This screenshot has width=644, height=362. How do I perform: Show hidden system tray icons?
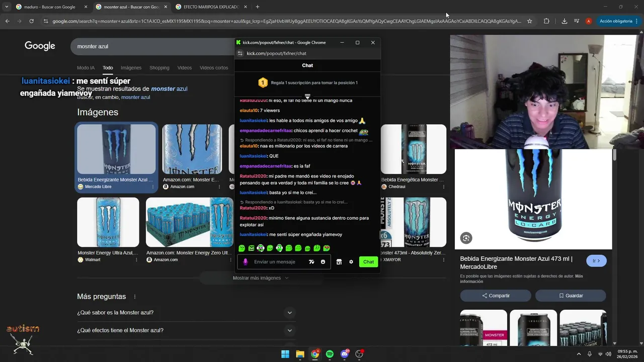[579, 354]
